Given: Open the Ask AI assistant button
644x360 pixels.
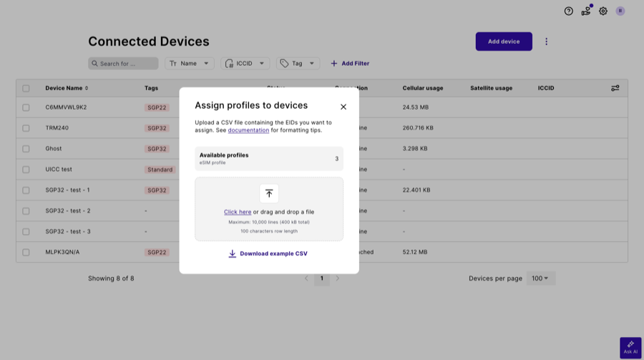Looking at the screenshot, I should point(630,348).
